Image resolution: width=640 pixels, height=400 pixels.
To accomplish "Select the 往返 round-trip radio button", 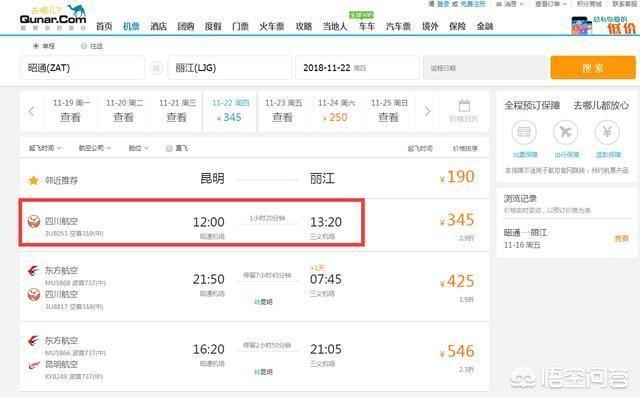I will coord(85,46).
